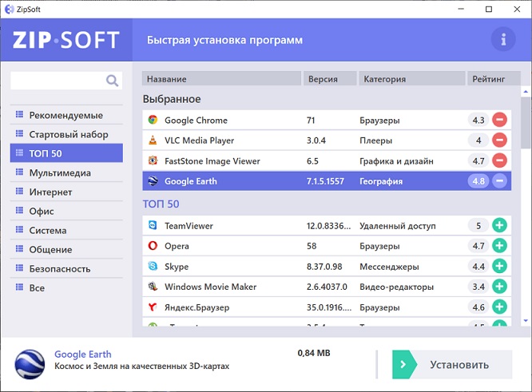Click the 4.8 rating of Google Earth
The width and height of the screenshot is (532, 392).
(478, 181)
